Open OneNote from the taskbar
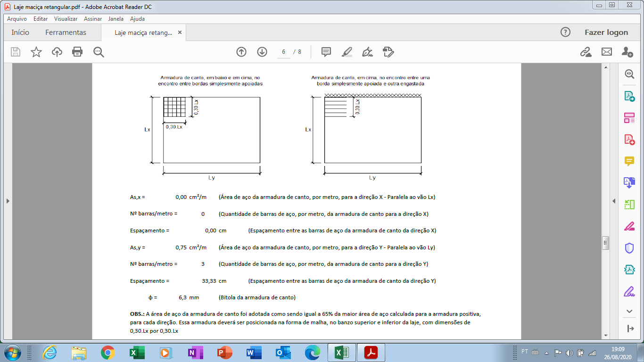 point(195,353)
